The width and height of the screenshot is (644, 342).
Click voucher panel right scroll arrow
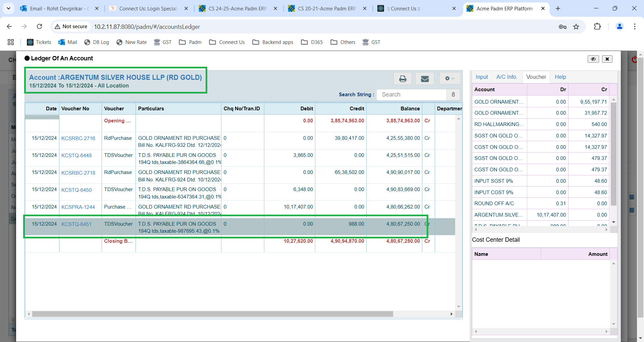[x=606, y=230]
